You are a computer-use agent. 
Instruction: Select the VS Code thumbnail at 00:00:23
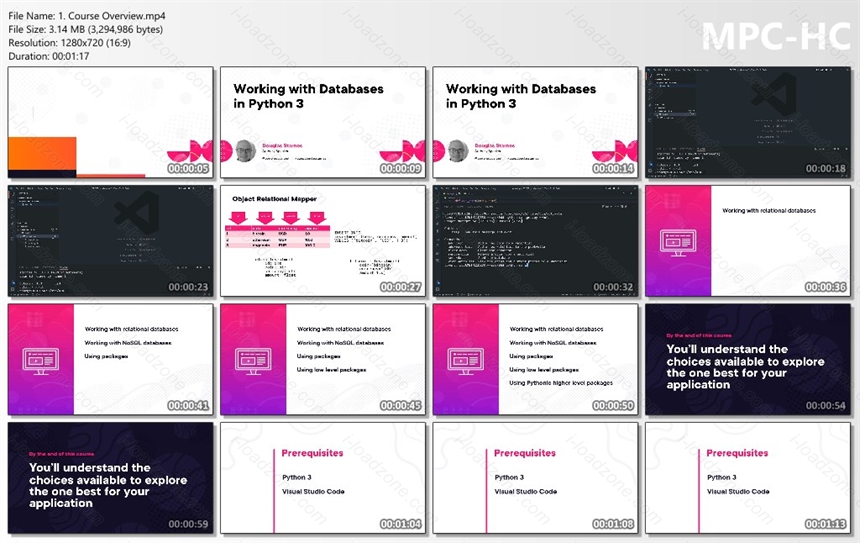point(110,241)
